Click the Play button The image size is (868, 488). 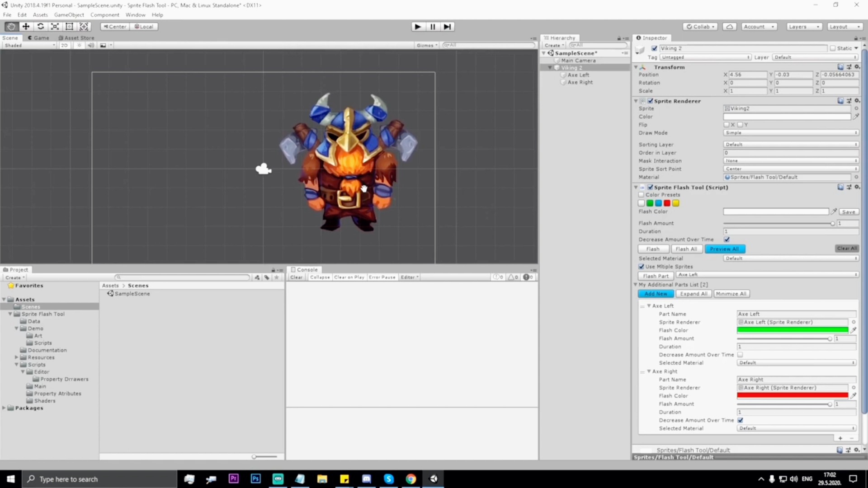pos(418,27)
